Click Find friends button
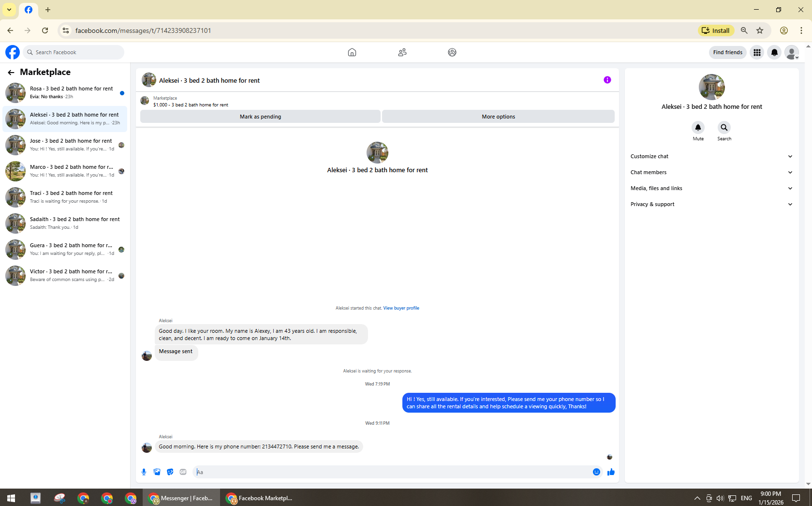Screen dimensions: 812x506 (727, 52)
